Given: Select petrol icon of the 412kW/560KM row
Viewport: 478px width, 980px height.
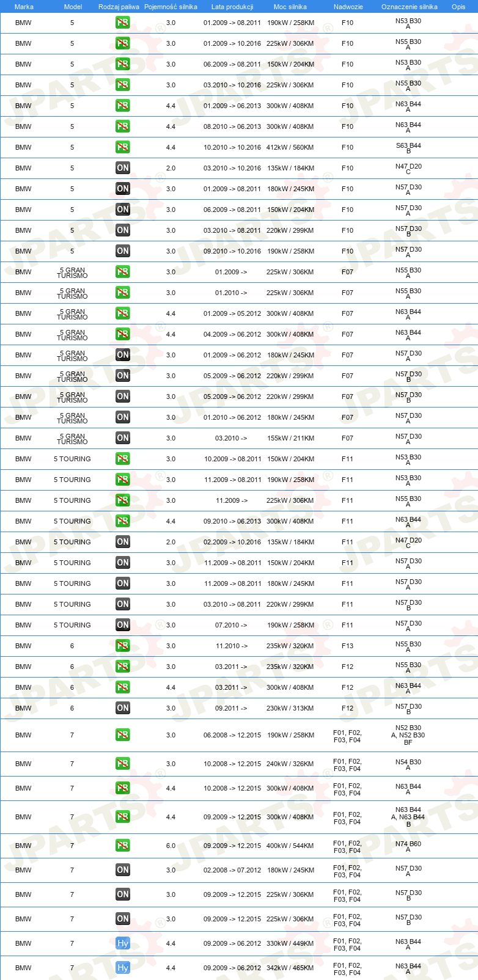Looking at the screenshot, I should tap(123, 147).
